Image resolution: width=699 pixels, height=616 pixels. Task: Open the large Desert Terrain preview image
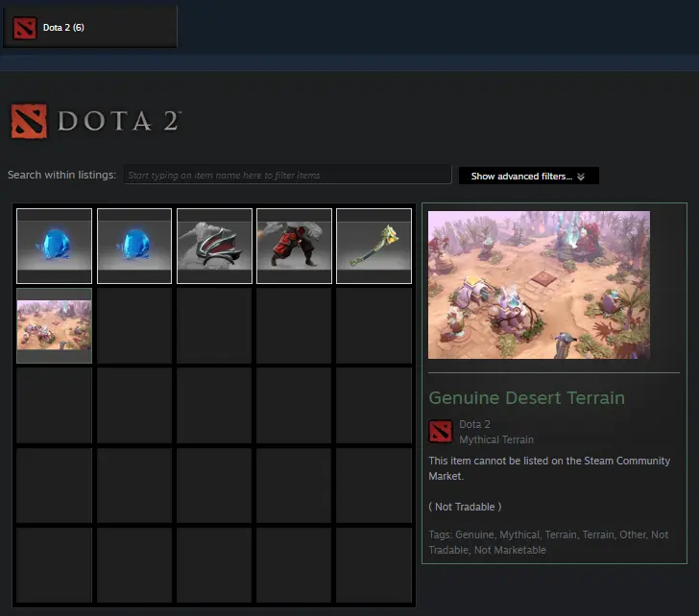pyautogui.click(x=539, y=285)
